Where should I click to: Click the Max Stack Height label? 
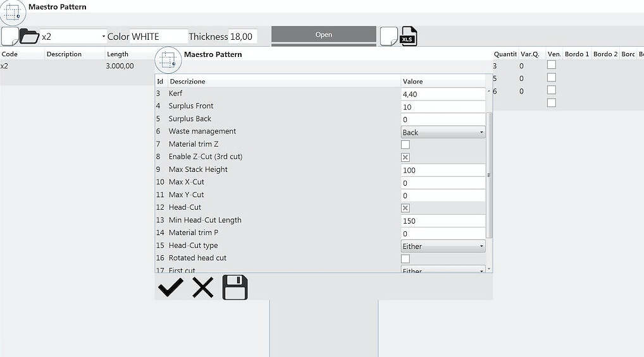pos(198,169)
